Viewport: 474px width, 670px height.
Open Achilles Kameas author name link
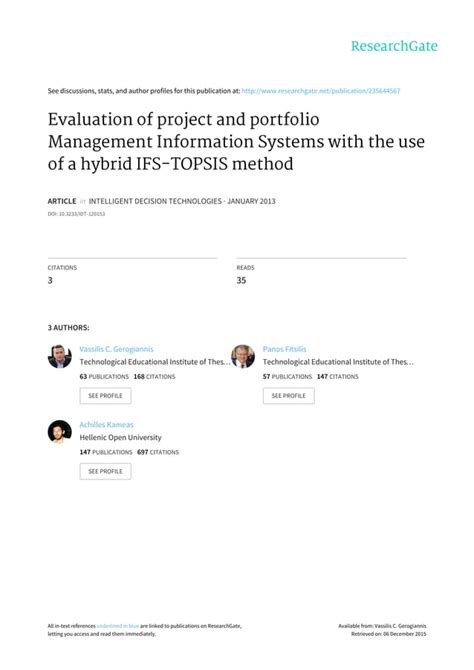pyautogui.click(x=106, y=425)
